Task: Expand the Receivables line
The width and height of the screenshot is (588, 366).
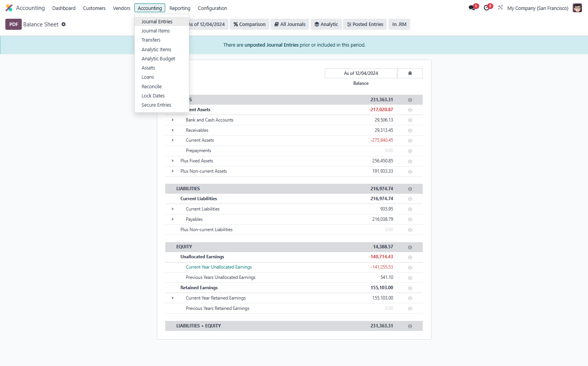Action: (173, 130)
